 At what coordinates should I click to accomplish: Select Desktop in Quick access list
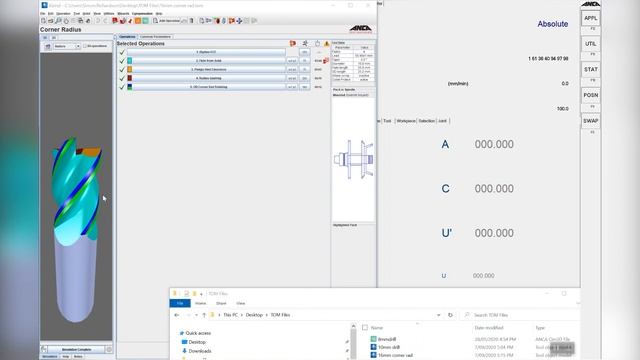[x=197, y=342]
